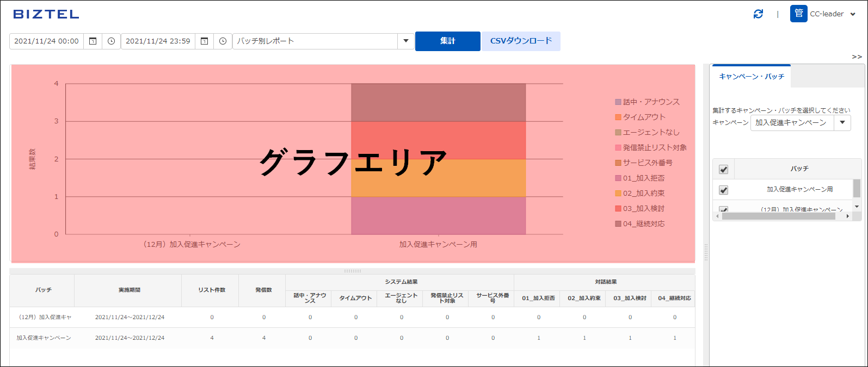Click the 集計 button
The height and width of the screenshot is (367, 868).
click(x=448, y=41)
